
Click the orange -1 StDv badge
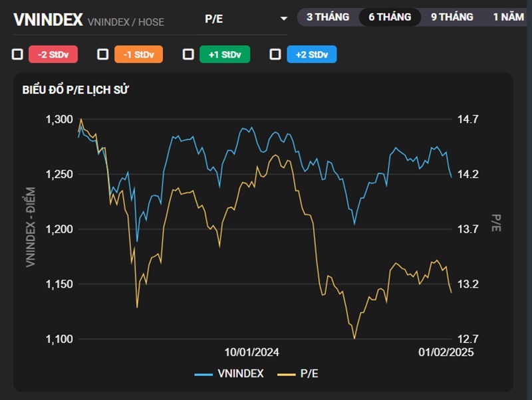click(x=138, y=54)
